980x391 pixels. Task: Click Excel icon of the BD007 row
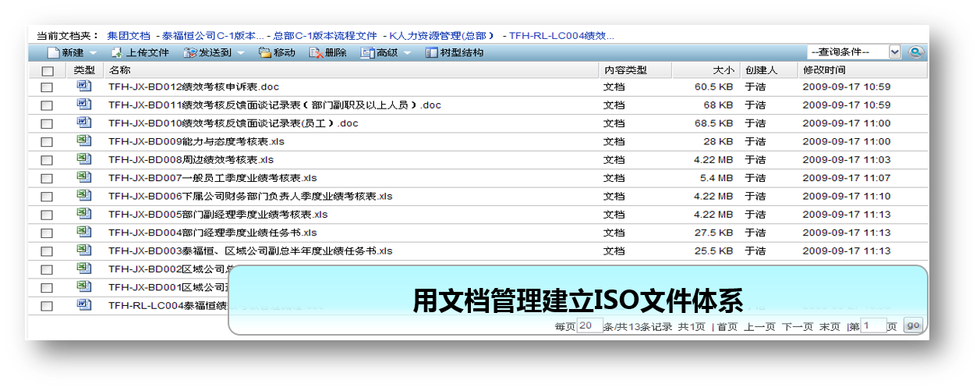point(83,177)
